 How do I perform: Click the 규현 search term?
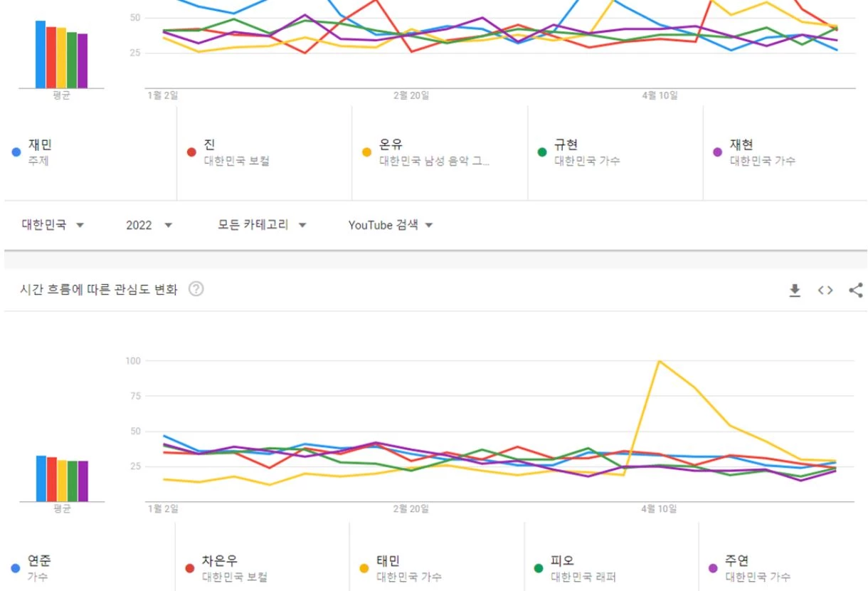point(566,145)
